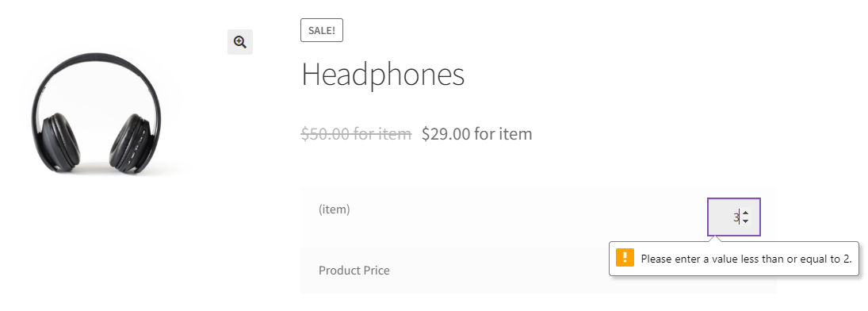868x311 pixels.
Task: Focus the item quantity input field
Action: [x=734, y=217]
